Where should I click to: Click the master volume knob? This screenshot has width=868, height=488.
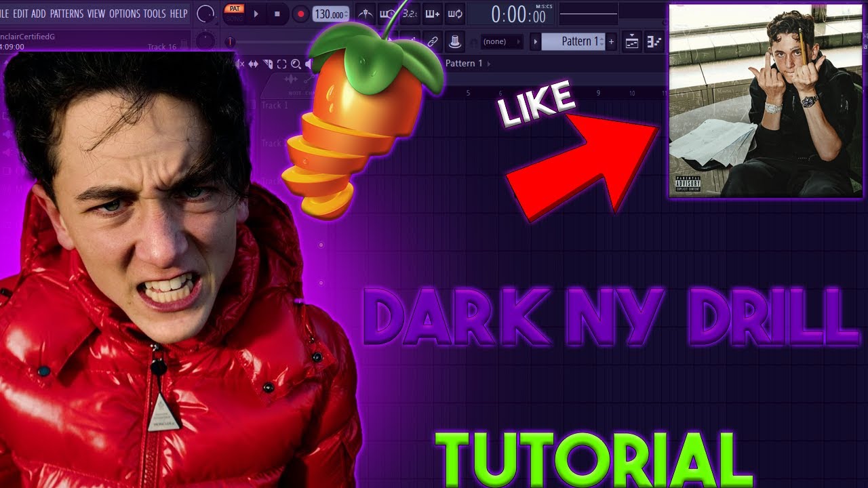205,14
